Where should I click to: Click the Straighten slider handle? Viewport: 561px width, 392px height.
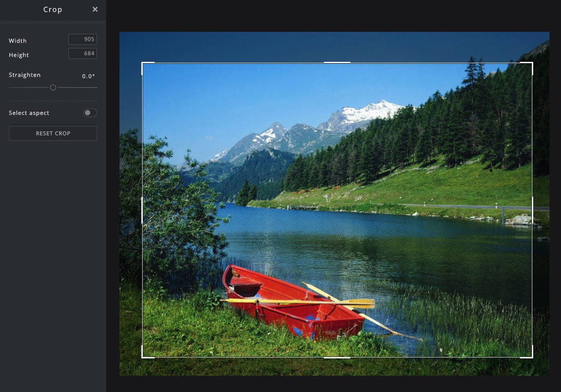click(x=53, y=88)
